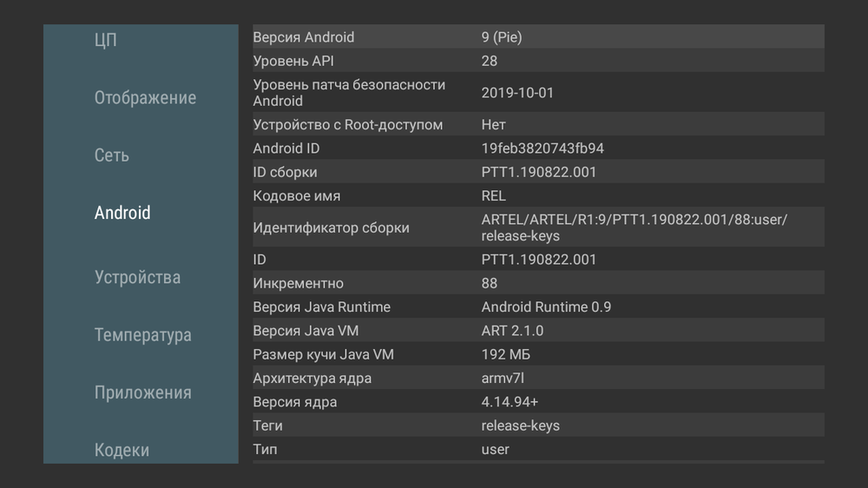
Task: Select the Сеть sidebar item
Action: [x=111, y=155]
